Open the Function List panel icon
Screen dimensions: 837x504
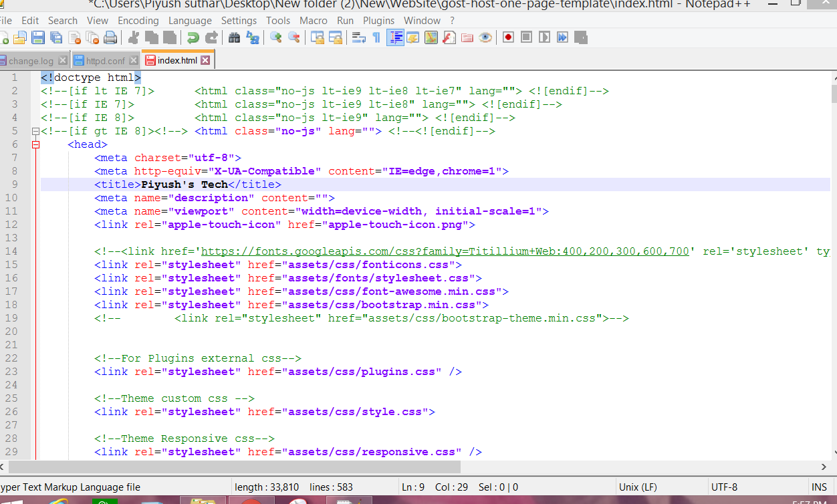point(449,37)
